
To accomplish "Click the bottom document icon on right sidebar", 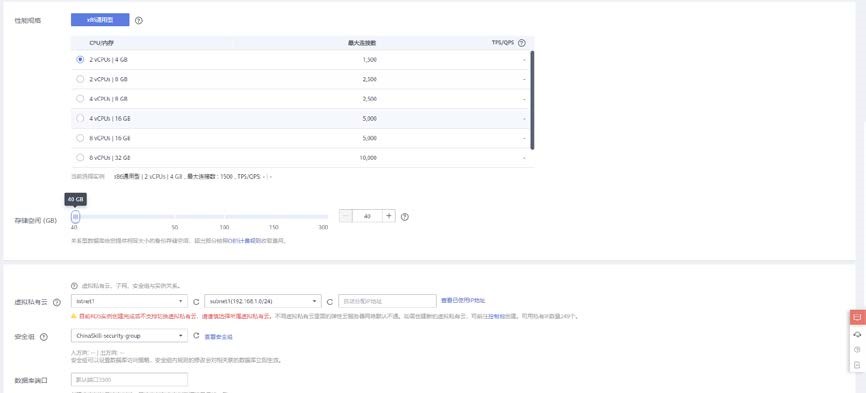I will [x=857, y=365].
